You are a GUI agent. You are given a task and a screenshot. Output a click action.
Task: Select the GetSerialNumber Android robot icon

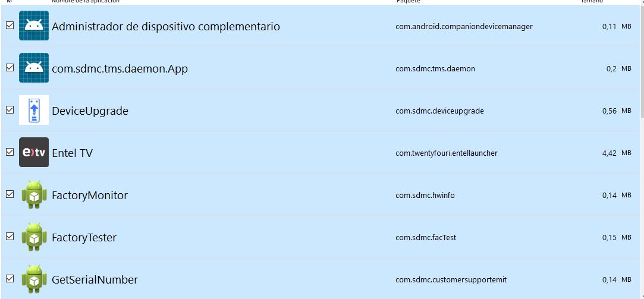[34, 279]
